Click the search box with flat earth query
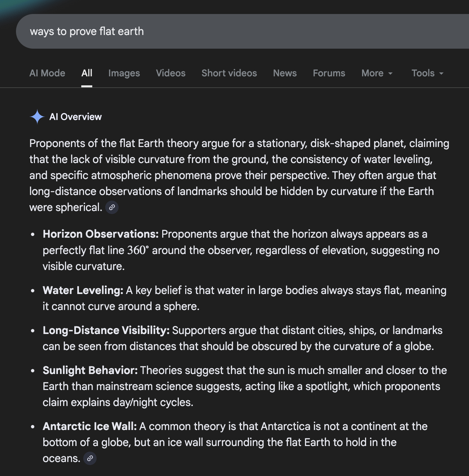The width and height of the screenshot is (469, 476). 233,31
